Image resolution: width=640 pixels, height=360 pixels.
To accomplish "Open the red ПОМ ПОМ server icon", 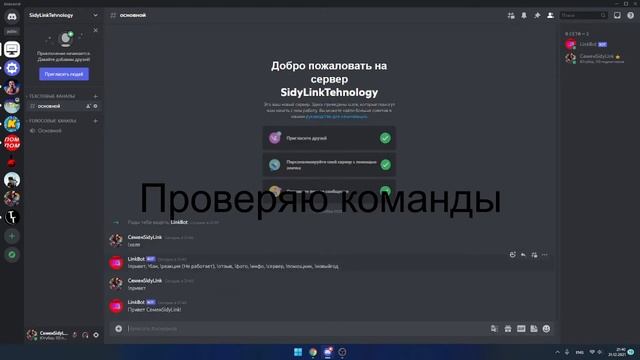I will [12, 143].
